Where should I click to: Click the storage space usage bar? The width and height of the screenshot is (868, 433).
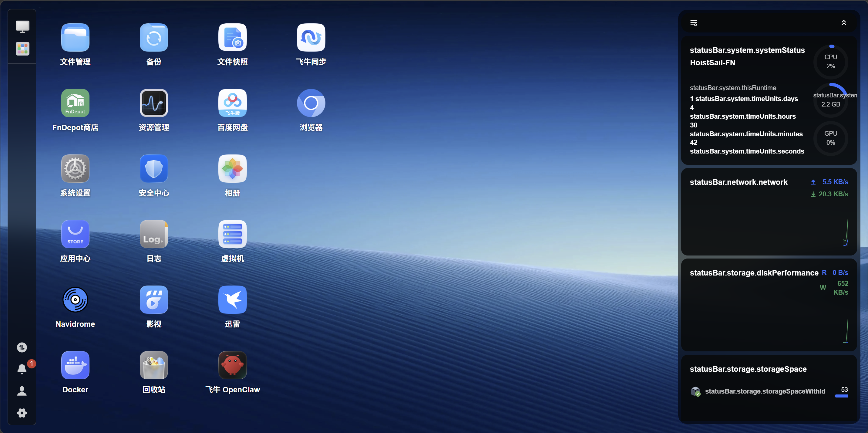point(841,396)
